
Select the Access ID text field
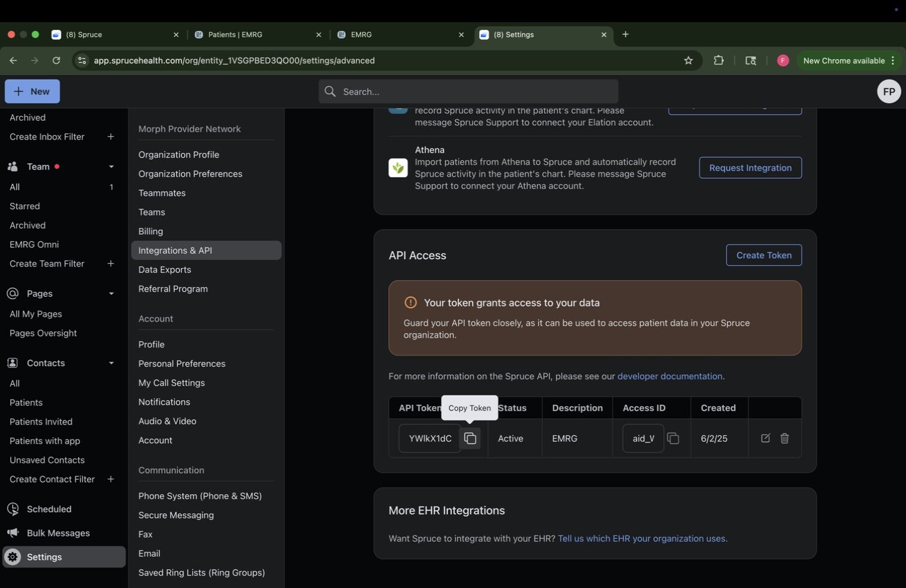[x=643, y=438]
